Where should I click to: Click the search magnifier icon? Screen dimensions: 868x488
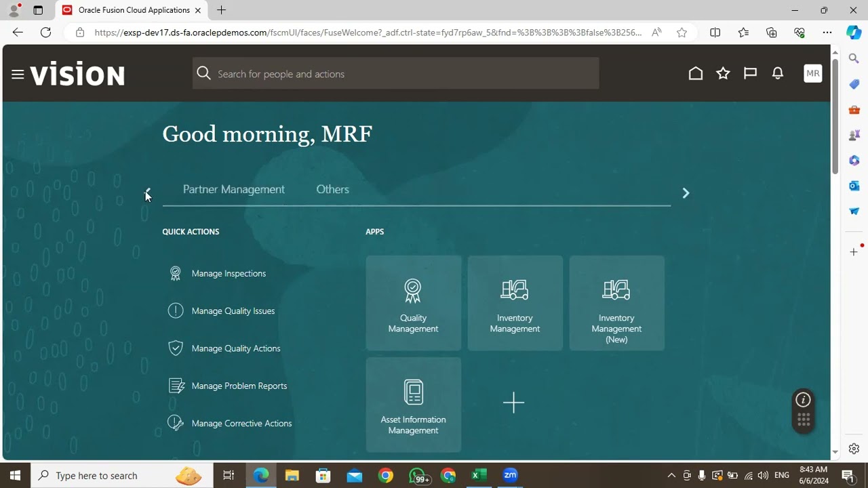204,73
